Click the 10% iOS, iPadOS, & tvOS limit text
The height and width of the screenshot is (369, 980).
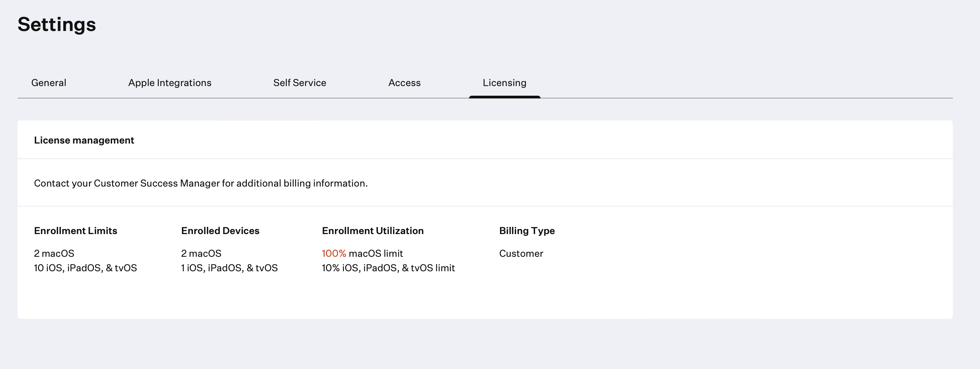[x=388, y=268]
